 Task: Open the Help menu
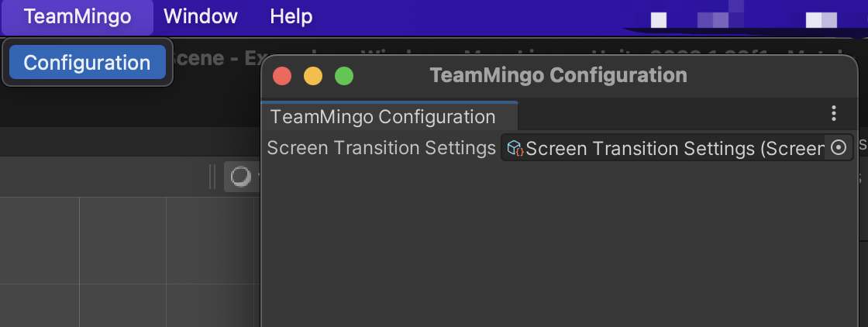[291, 16]
